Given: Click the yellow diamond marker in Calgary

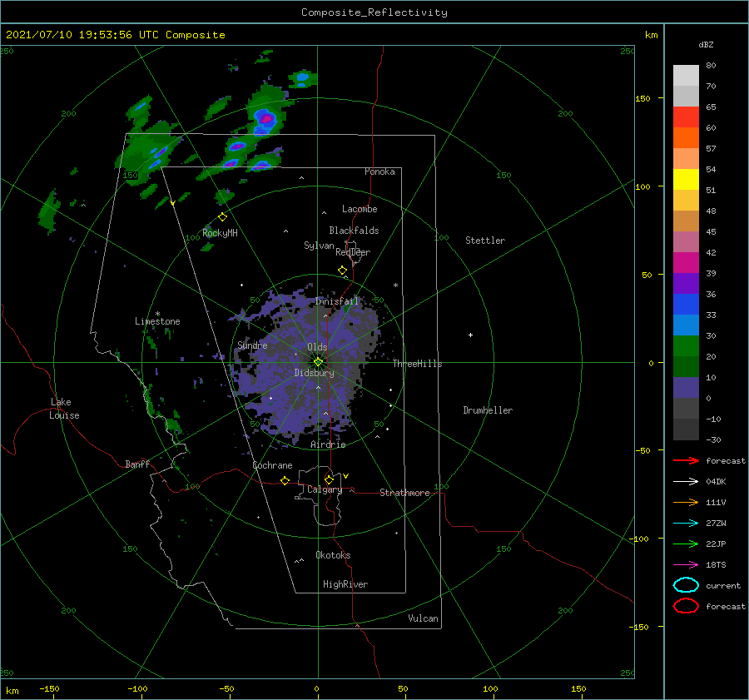Looking at the screenshot, I should coord(329,479).
